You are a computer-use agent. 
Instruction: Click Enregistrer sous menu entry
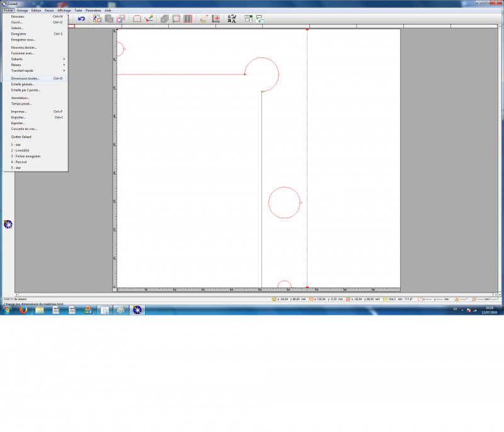point(23,39)
